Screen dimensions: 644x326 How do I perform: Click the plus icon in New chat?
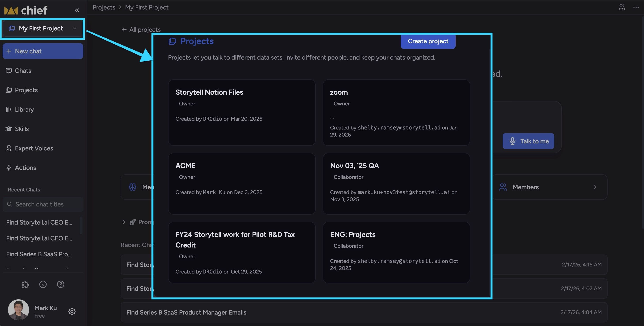(9, 51)
